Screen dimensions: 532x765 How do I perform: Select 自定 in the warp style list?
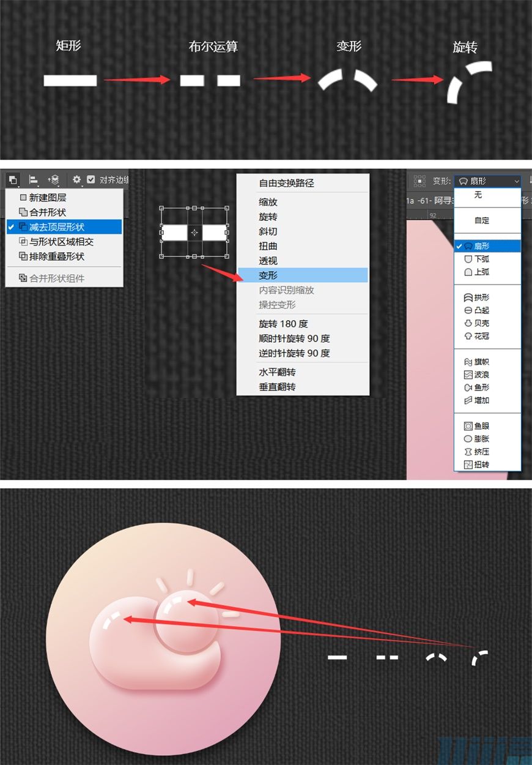click(x=487, y=220)
